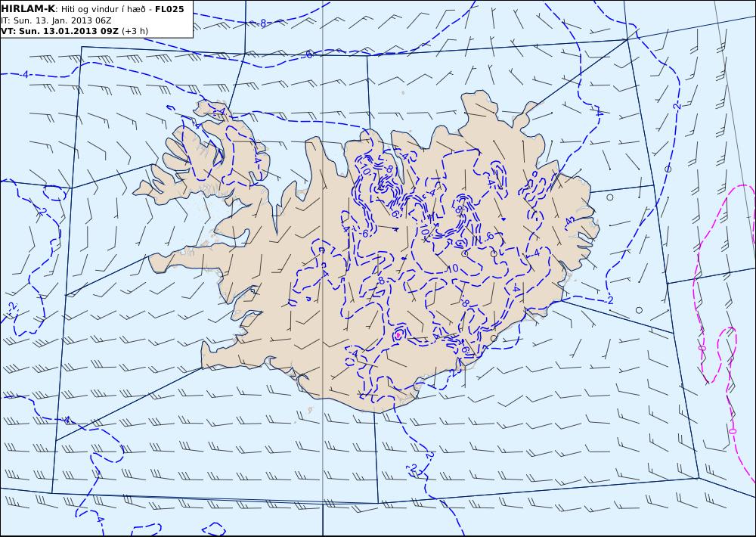Click the VT: Sun. 13.01.2013 09Z valid time
Image resolution: width=756 pixels, height=537 pixels.
(60, 31)
